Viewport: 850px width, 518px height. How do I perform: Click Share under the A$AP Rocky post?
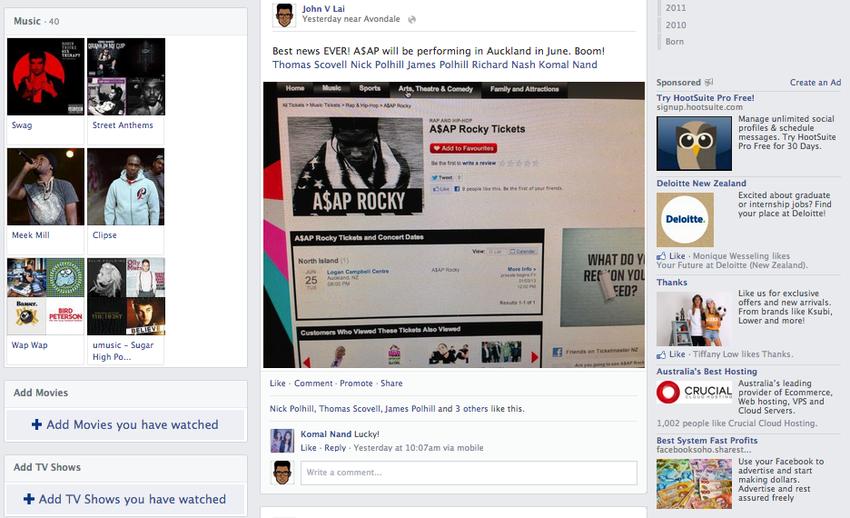click(x=391, y=383)
